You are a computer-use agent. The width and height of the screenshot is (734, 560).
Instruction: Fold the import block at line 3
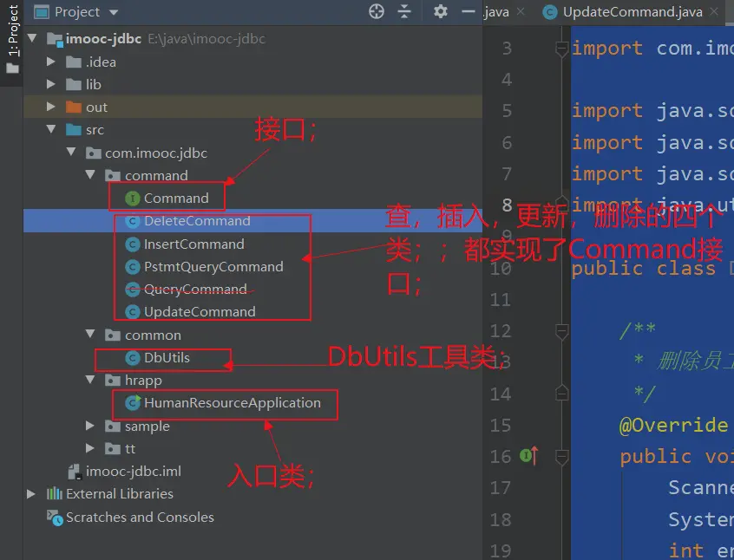pos(562,49)
